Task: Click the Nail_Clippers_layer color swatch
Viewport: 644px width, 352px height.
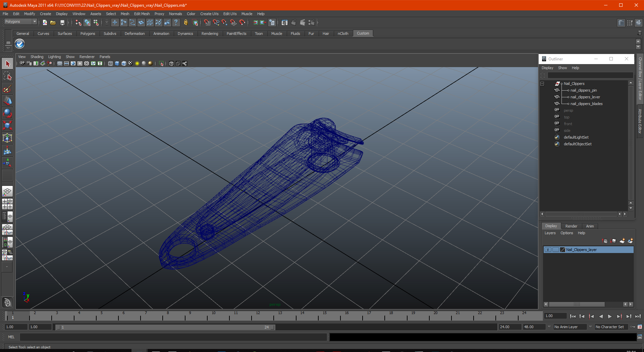Action: [562, 250]
